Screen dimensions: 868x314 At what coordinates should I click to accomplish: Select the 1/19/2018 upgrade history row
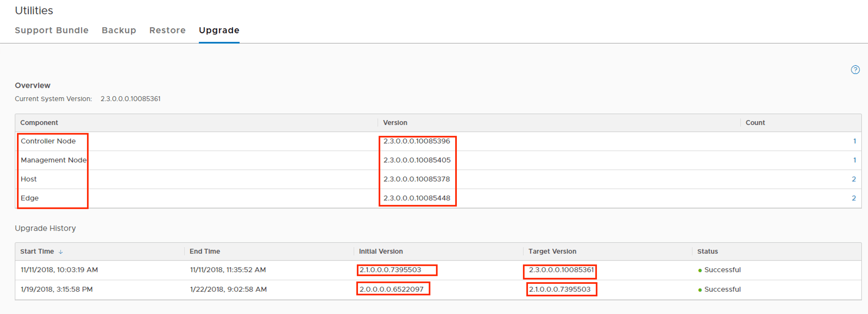click(x=56, y=289)
